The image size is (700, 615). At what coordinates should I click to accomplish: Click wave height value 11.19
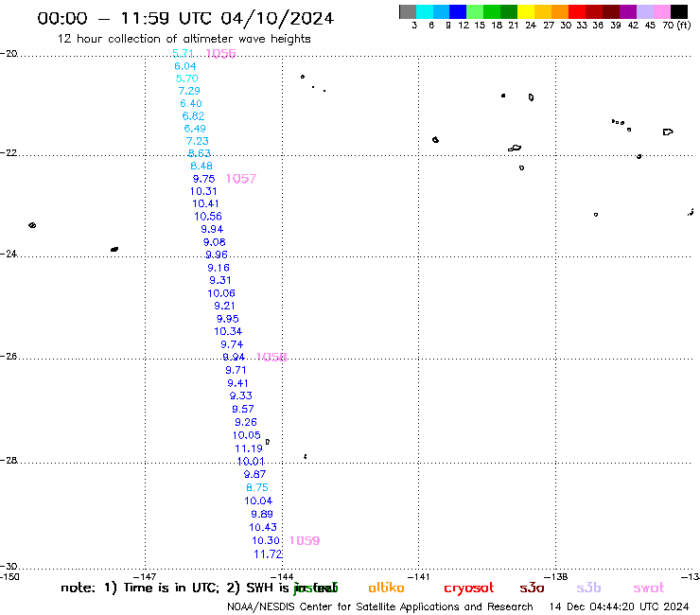(x=249, y=448)
